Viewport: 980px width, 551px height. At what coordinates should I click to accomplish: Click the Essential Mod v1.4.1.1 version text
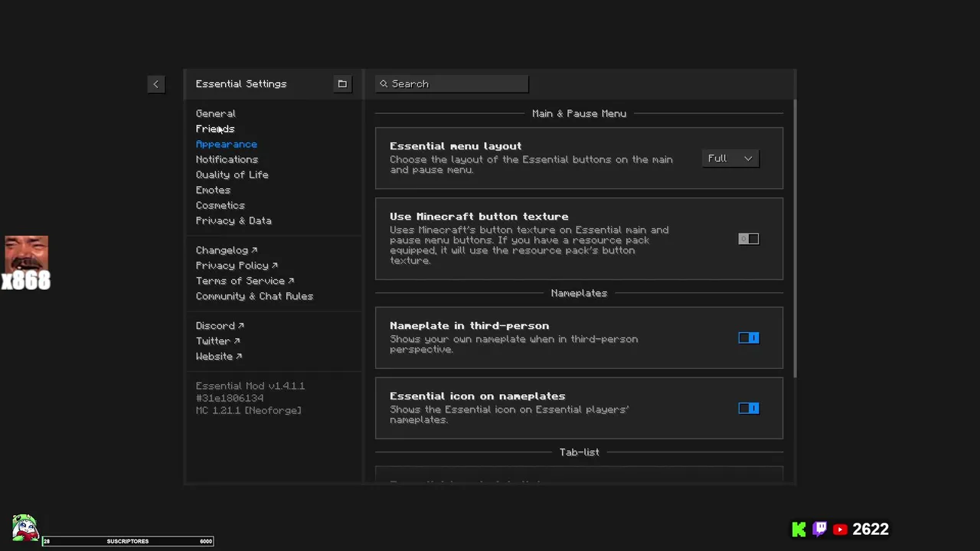tap(250, 386)
